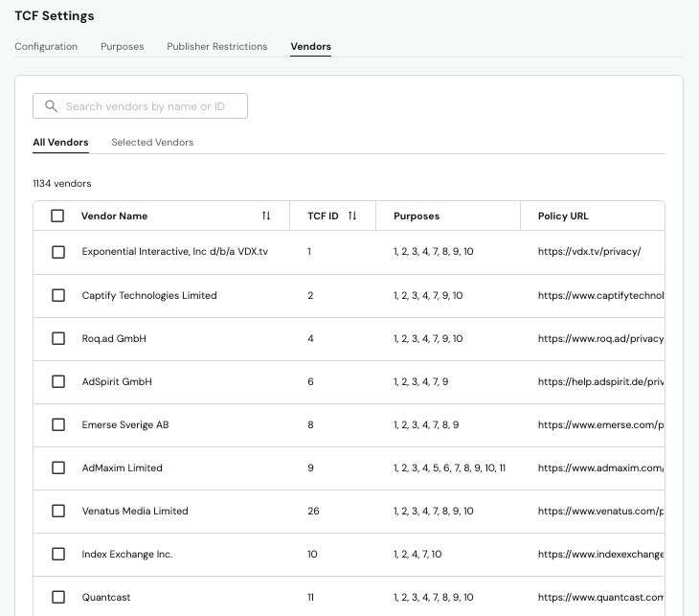Viewport: 699px width, 616px height.
Task: Click the TCF Settings page heading
Action: coord(55,15)
